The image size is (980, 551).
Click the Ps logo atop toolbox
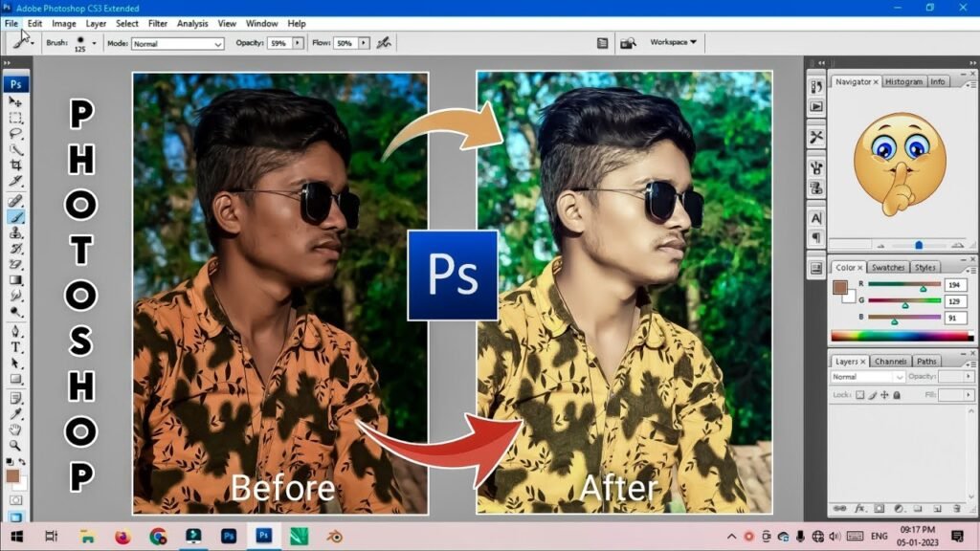click(x=15, y=84)
